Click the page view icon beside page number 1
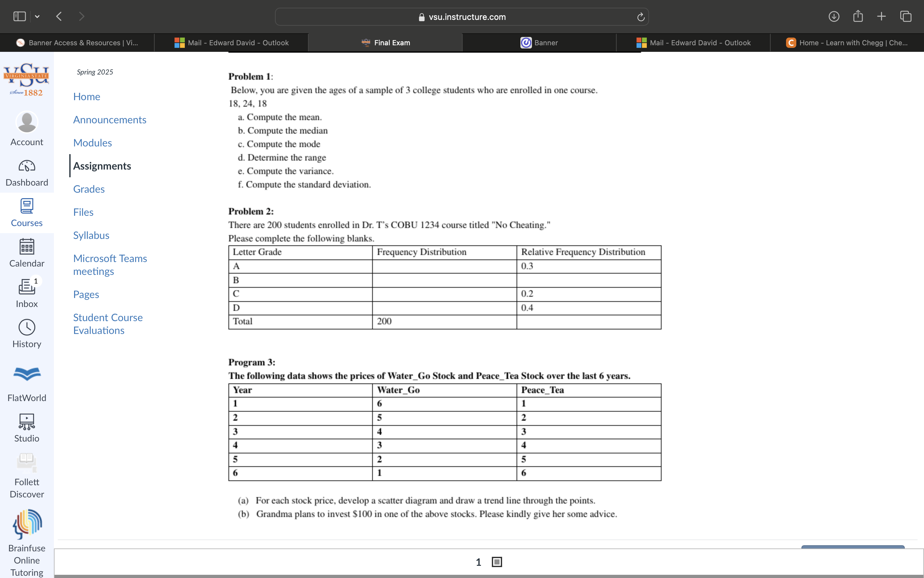Image resolution: width=924 pixels, height=578 pixels. [x=497, y=562]
